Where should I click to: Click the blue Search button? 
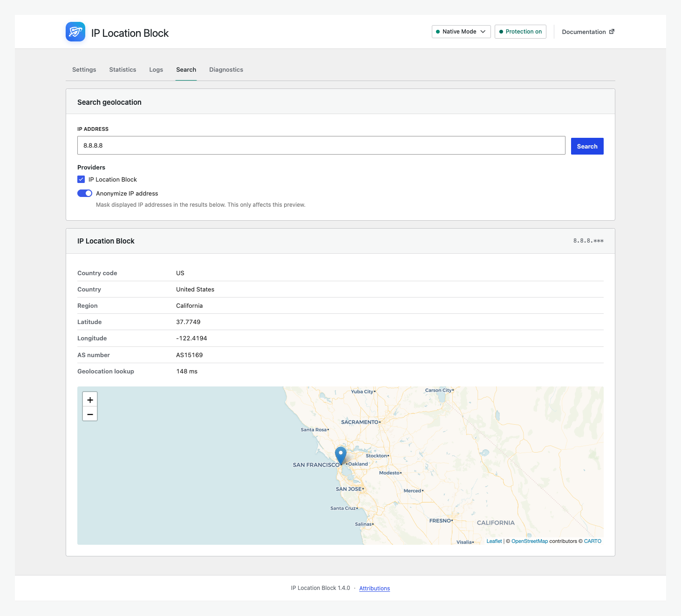pyautogui.click(x=587, y=146)
